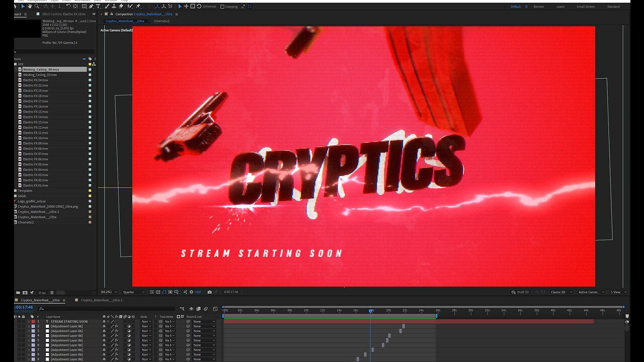Viewport: 644px width, 362px height.
Task: Open composition mini-flowchart icon
Action: pos(182,309)
